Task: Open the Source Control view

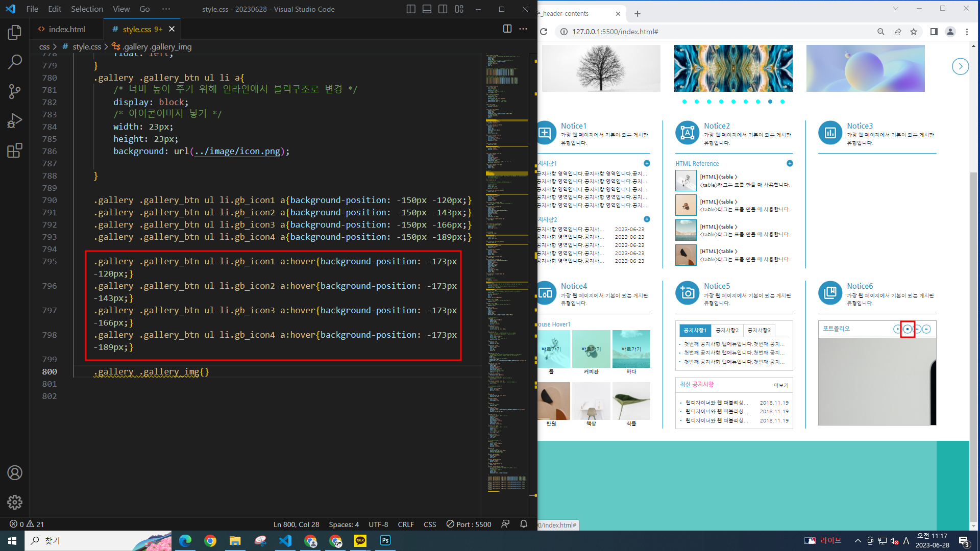Action: [15, 92]
